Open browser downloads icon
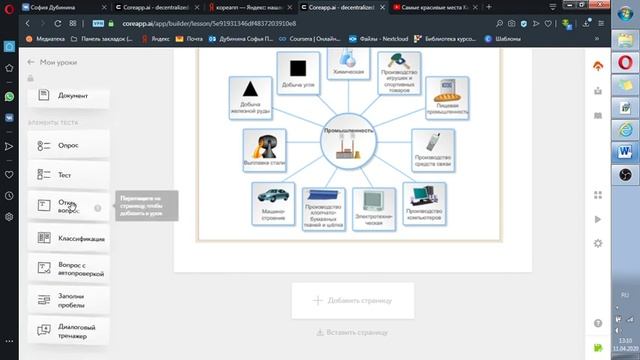The image size is (640, 360). pyautogui.click(x=586, y=23)
